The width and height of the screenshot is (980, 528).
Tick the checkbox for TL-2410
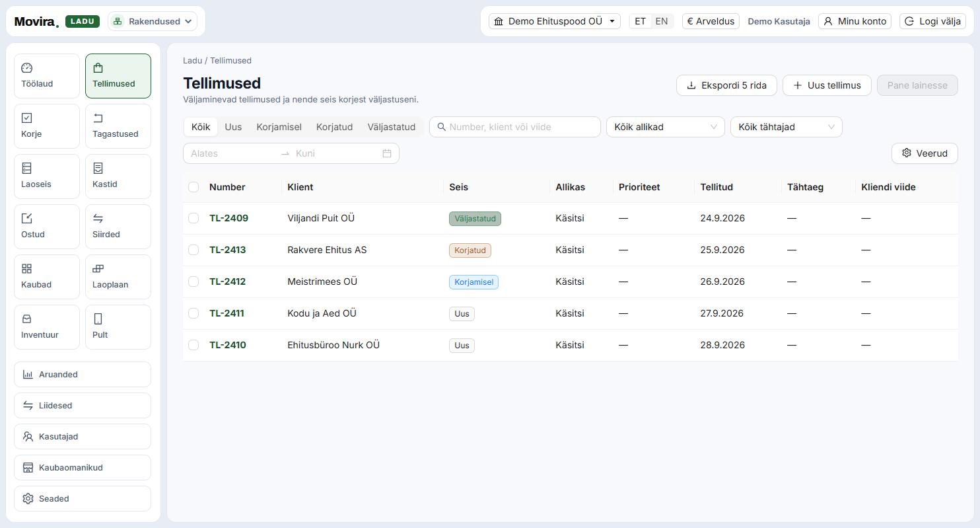[193, 345]
